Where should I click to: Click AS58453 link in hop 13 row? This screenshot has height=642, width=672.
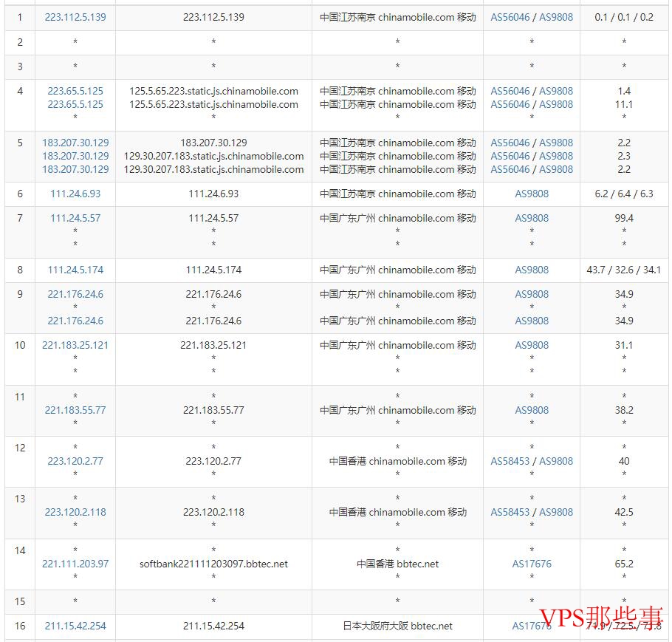click(510, 512)
